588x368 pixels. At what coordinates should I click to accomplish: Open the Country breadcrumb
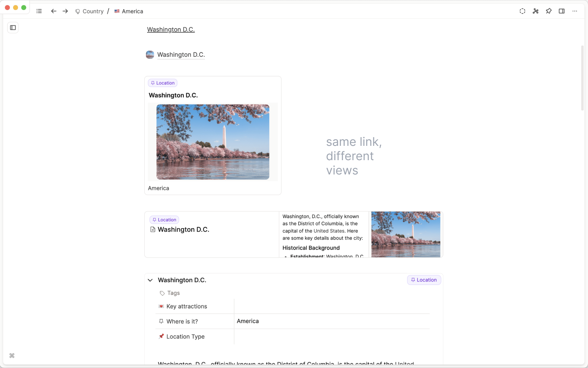[93, 12]
